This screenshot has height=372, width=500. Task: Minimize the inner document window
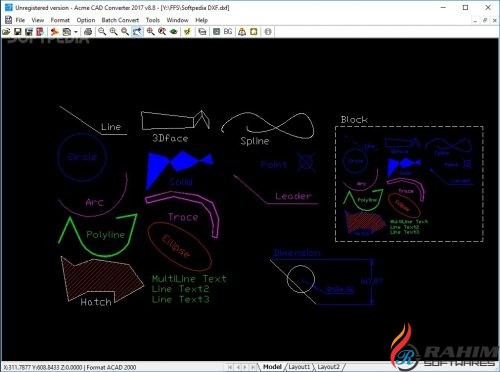click(x=475, y=20)
